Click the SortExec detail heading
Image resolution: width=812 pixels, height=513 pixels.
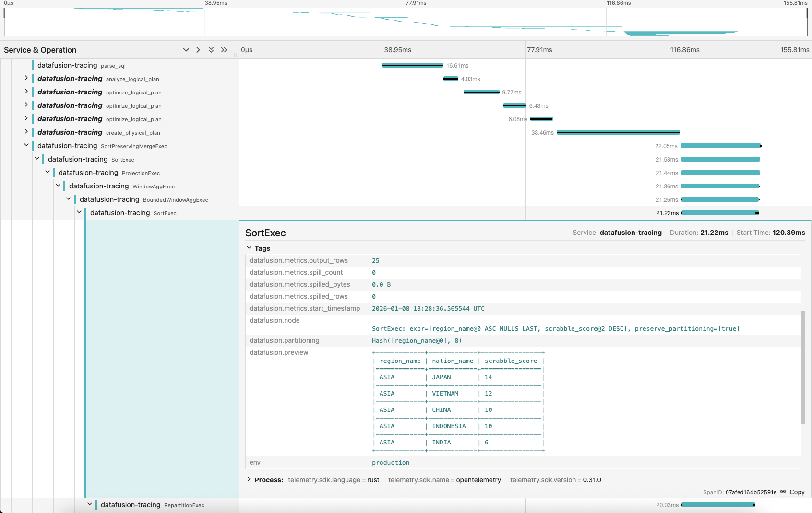click(x=265, y=233)
